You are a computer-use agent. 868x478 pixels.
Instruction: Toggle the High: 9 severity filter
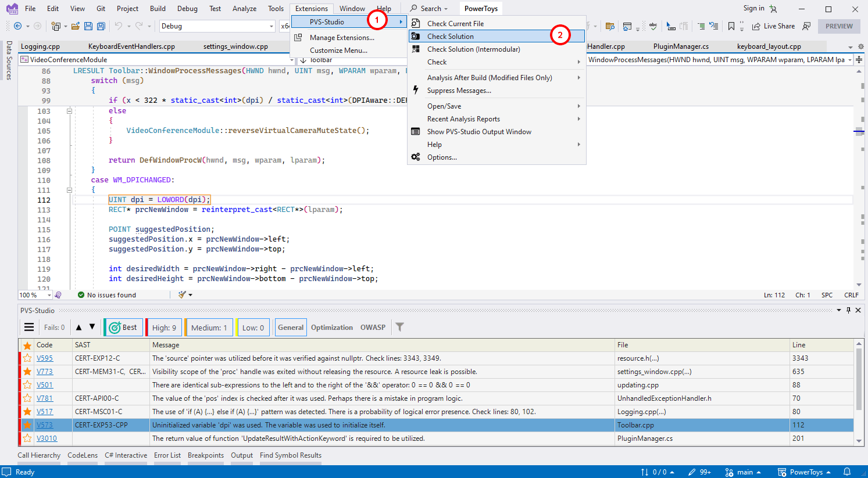click(164, 328)
